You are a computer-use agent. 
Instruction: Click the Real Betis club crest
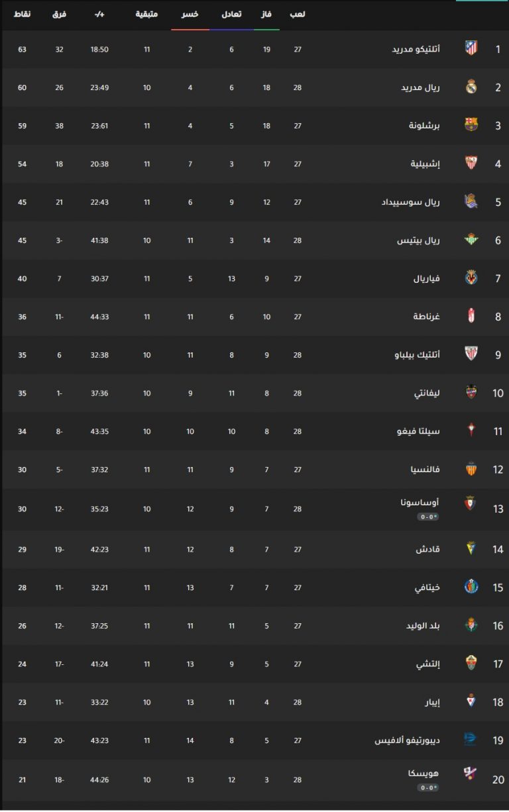click(471, 240)
